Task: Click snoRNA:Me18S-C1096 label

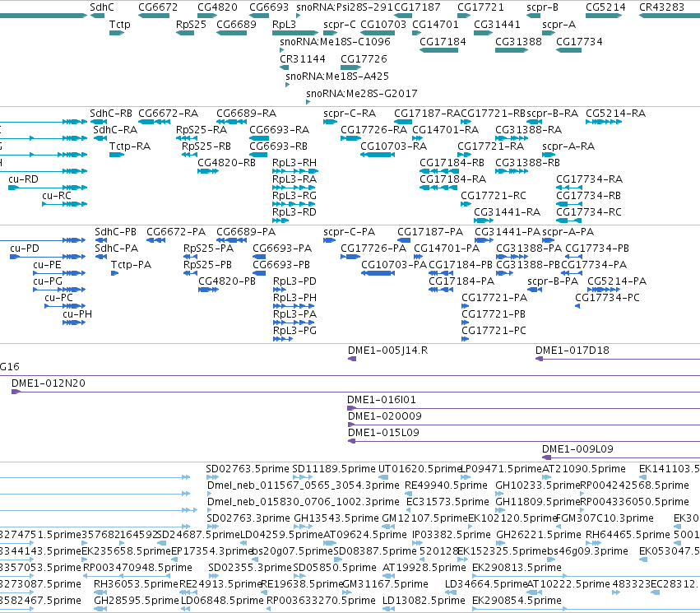Action: tap(335, 41)
